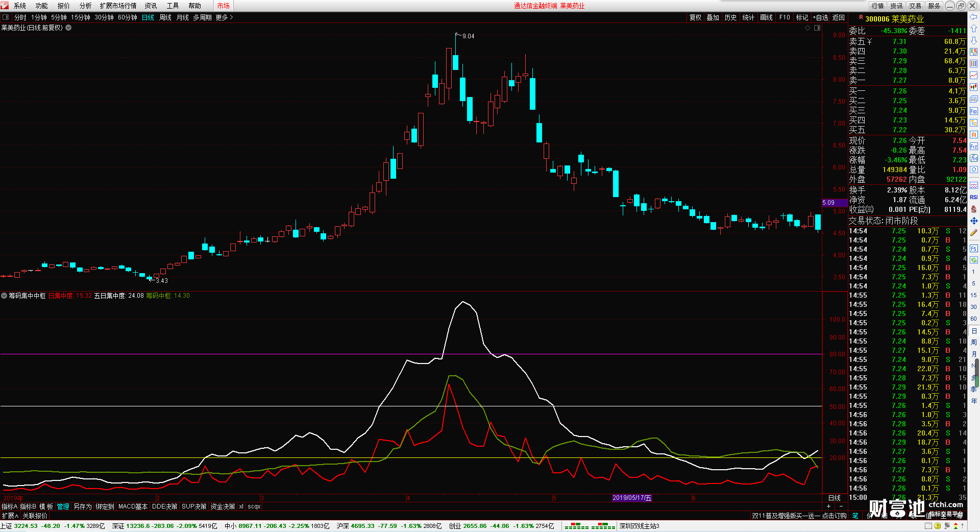Click the news windows sidebar icon
Screen dimensions: 980x532
pyautogui.click(x=974, y=99)
